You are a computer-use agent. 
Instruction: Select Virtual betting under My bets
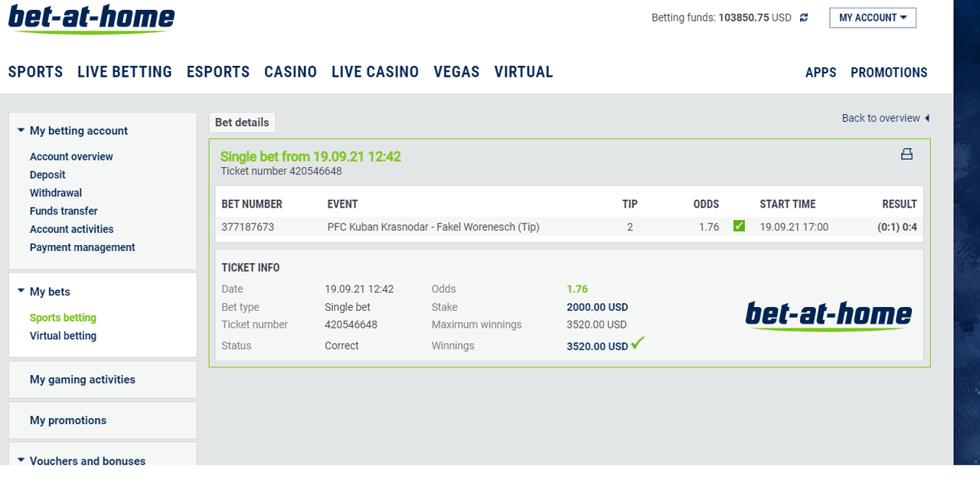(x=63, y=335)
